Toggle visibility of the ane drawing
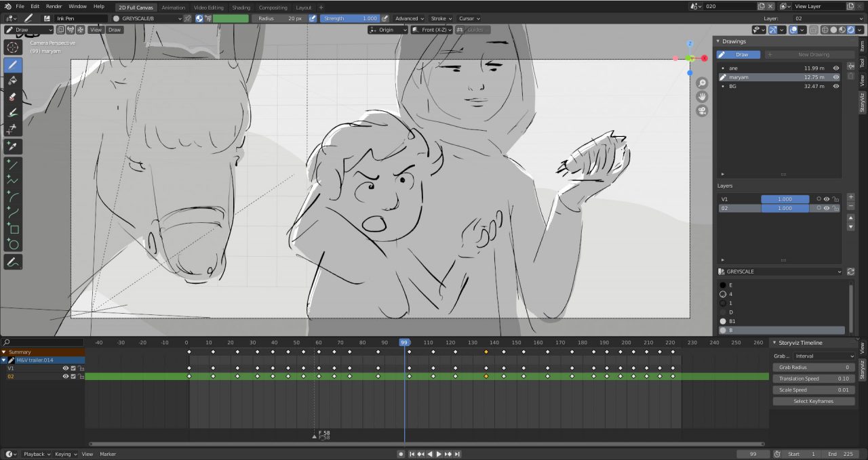Screen dimensions: 868x460 point(836,68)
